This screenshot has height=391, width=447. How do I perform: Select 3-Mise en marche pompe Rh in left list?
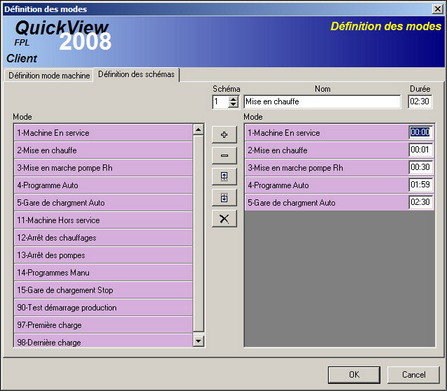point(103,168)
